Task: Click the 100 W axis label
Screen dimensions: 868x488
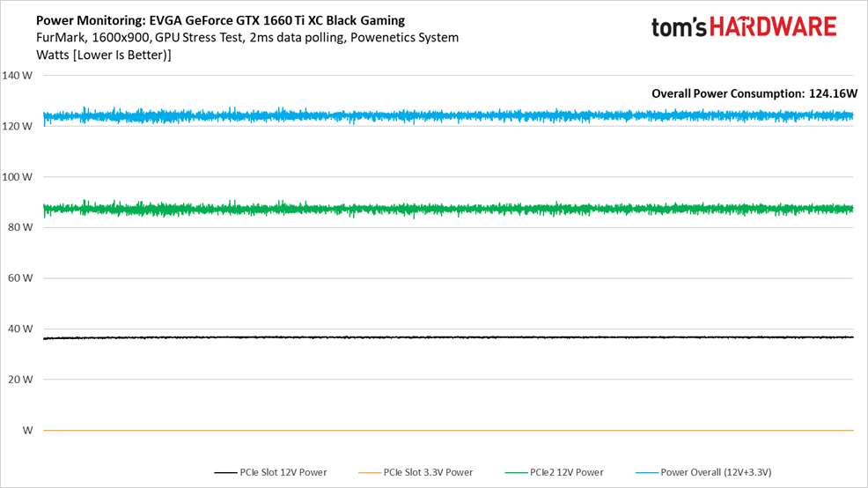Action: pyautogui.click(x=17, y=177)
